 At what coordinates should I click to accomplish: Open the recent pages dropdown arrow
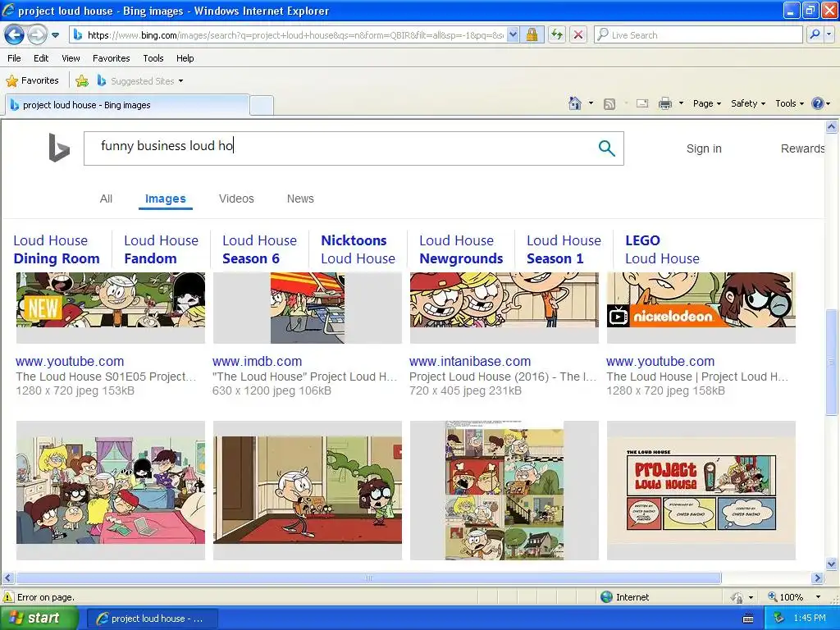tap(55, 35)
